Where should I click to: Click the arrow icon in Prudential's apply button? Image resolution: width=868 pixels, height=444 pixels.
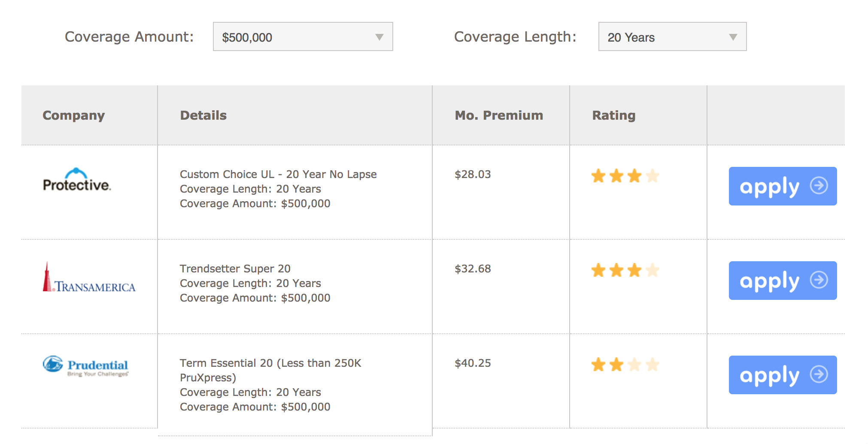[819, 374]
